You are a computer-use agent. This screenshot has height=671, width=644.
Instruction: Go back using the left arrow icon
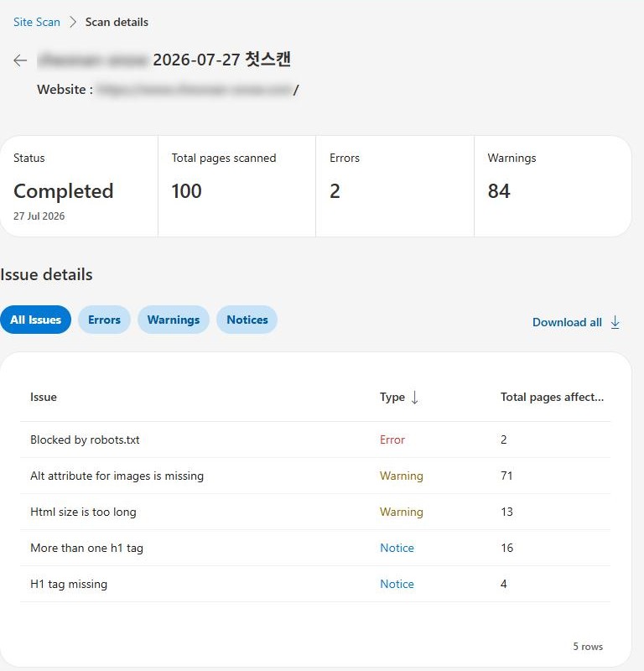point(20,60)
